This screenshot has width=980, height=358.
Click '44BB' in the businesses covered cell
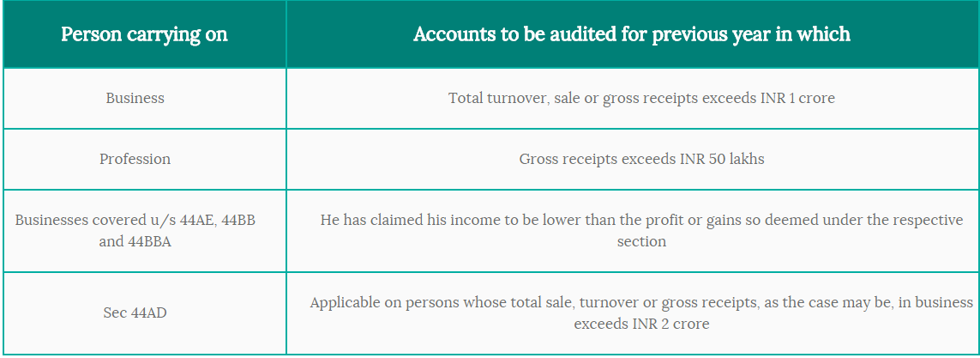pos(238,221)
